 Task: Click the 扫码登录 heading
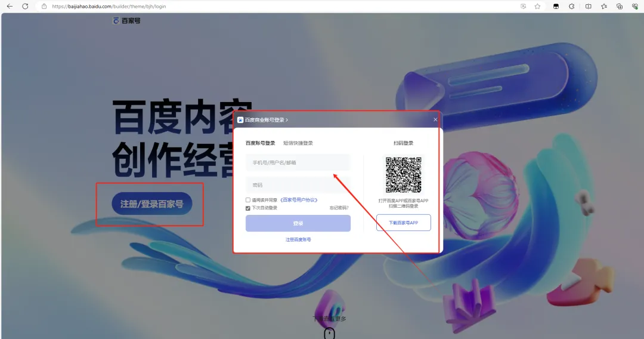[403, 143]
